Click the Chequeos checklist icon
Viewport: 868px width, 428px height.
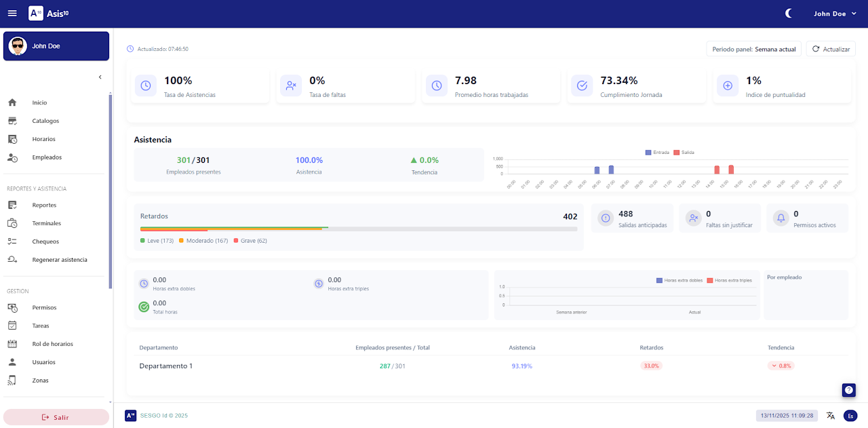[12, 241]
